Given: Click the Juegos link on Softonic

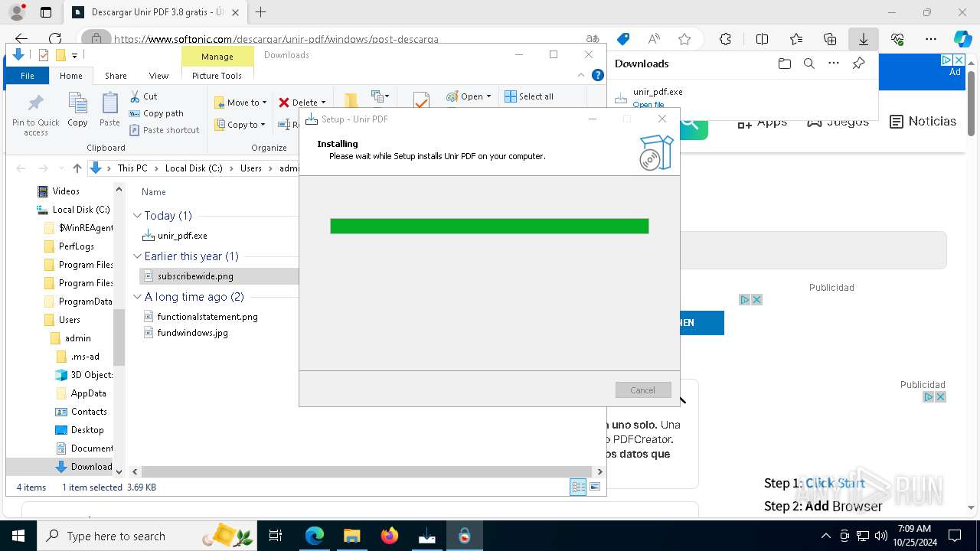Looking at the screenshot, I should click(x=838, y=121).
